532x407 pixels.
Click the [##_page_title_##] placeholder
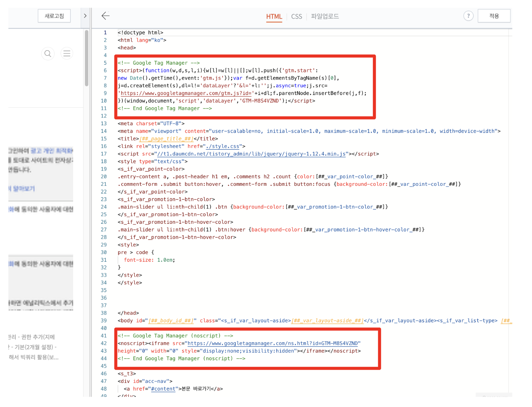point(166,139)
